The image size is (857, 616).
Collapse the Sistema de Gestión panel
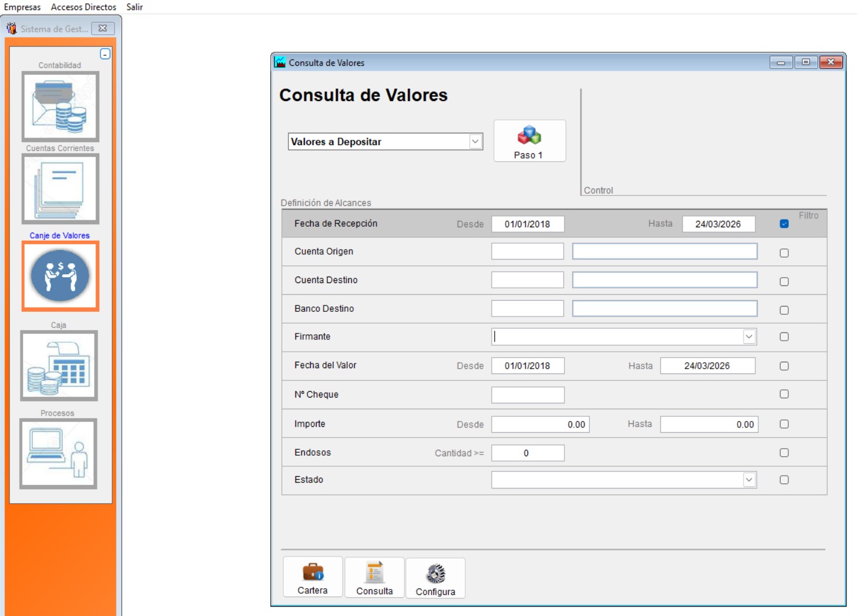coord(105,55)
